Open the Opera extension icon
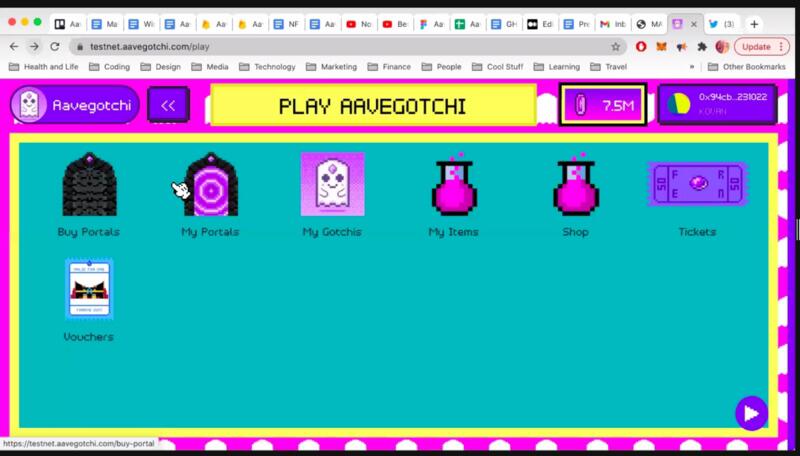Viewport: 800px width, 456px height. (x=641, y=46)
